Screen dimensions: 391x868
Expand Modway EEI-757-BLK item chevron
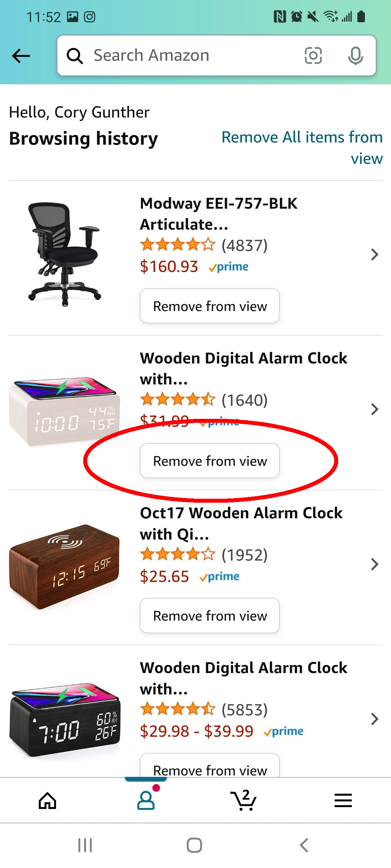coord(375,255)
